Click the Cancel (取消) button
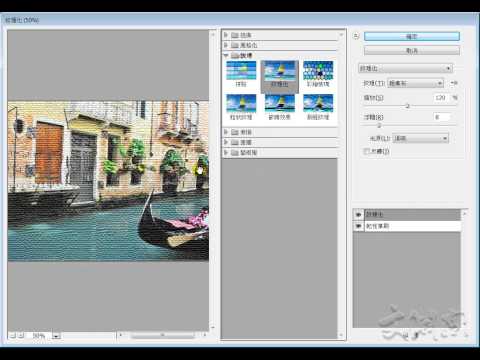This screenshot has width=480, height=360. point(412,51)
